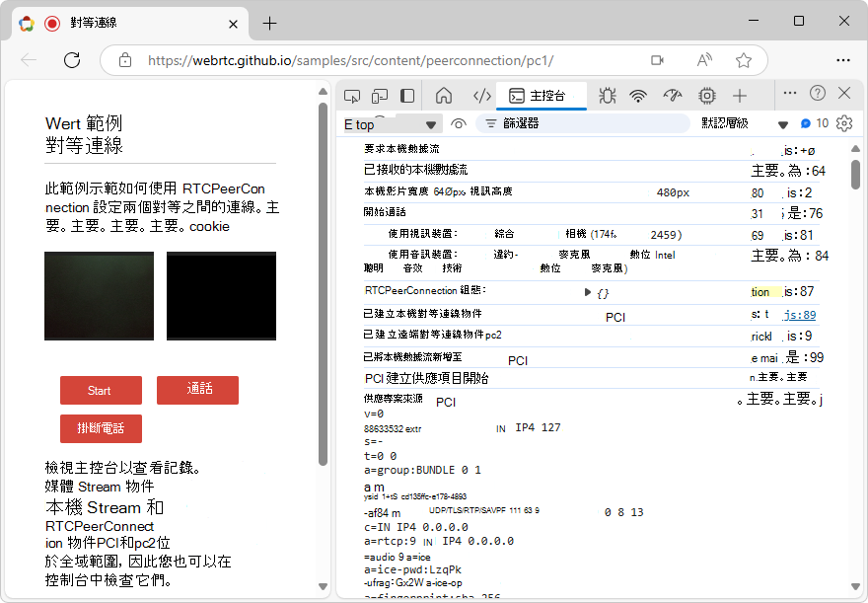Open the Memory chip tool
868x603 pixels.
pyautogui.click(x=707, y=96)
